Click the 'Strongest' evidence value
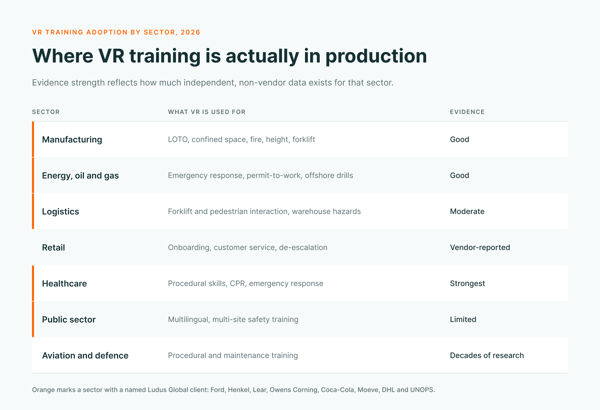The height and width of the screenshot is (410, 600). click(x=467, y=283)
